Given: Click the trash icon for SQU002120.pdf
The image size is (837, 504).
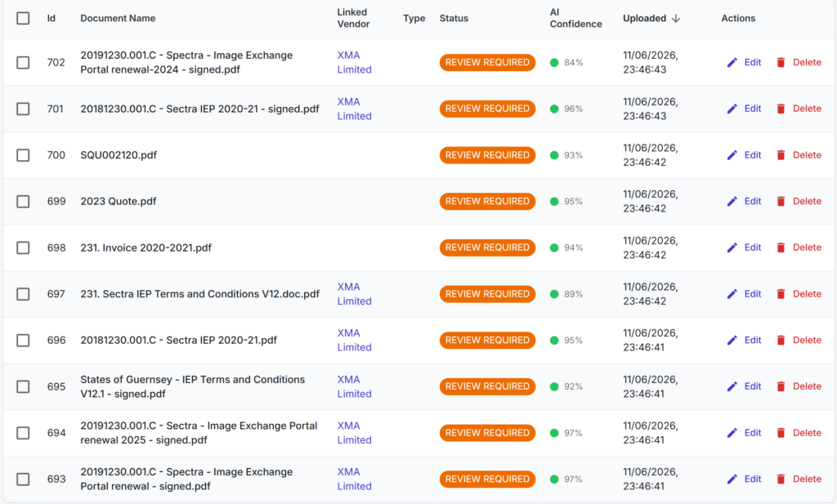Looking at the screenshot, I should pyautogui.click(x=781, y=155).
